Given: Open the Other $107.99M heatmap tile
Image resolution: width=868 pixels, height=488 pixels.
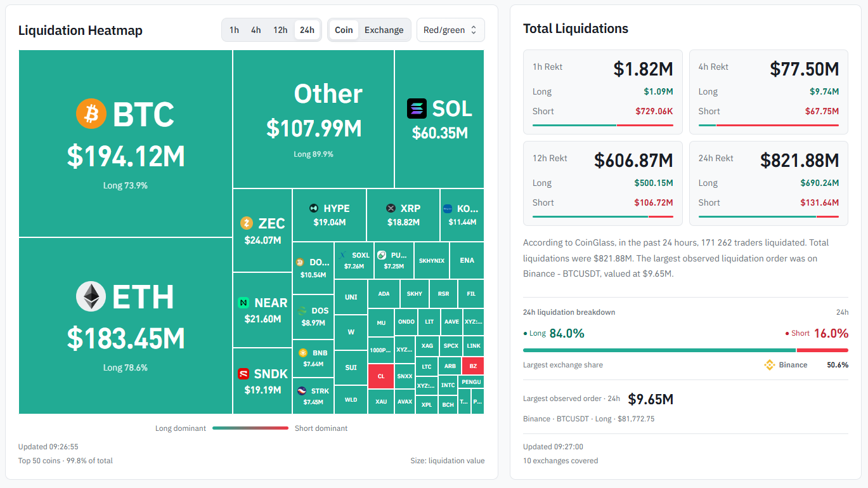Looking at the screenshot, I should [313, 119].
